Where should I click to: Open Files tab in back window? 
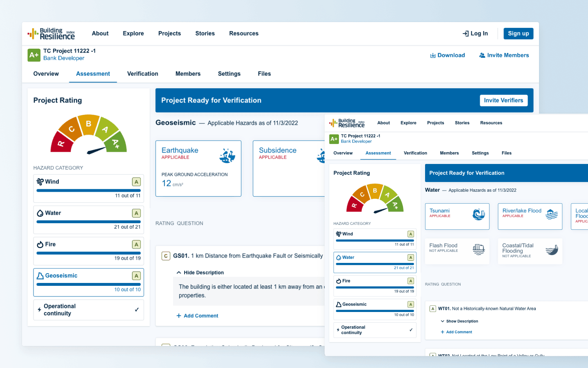[264, 74]
